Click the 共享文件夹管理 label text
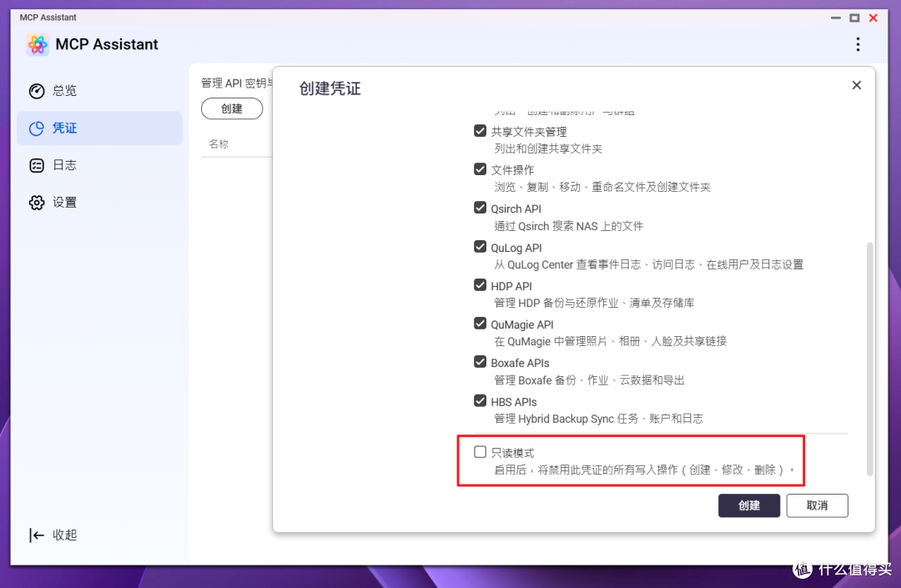 coord(529,132)
